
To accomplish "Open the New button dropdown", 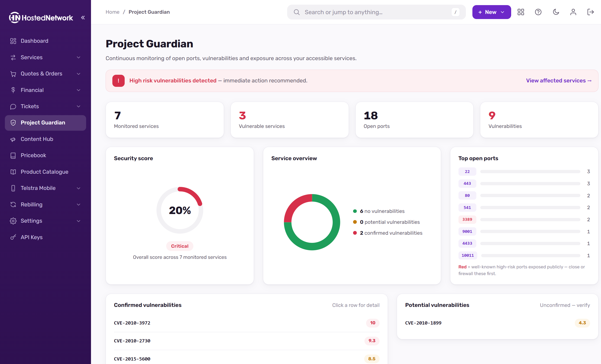I will [491, 12].
